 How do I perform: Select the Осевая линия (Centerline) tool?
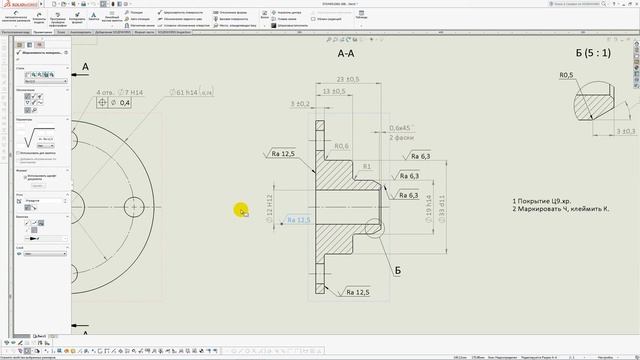tap(284, 19)
